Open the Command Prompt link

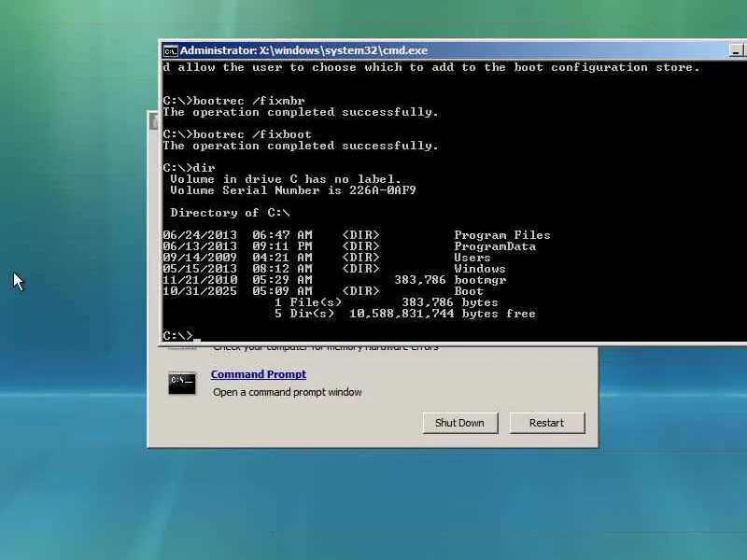(259, 374)
